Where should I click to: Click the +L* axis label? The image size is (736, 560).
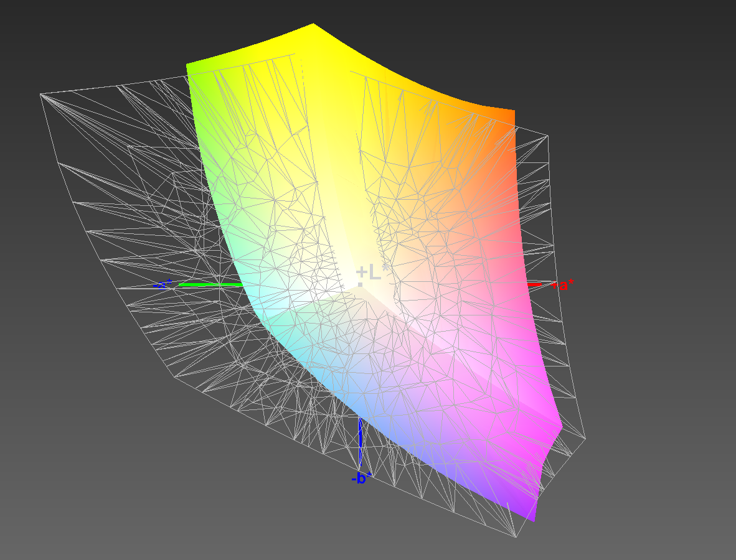coord(373,273)
